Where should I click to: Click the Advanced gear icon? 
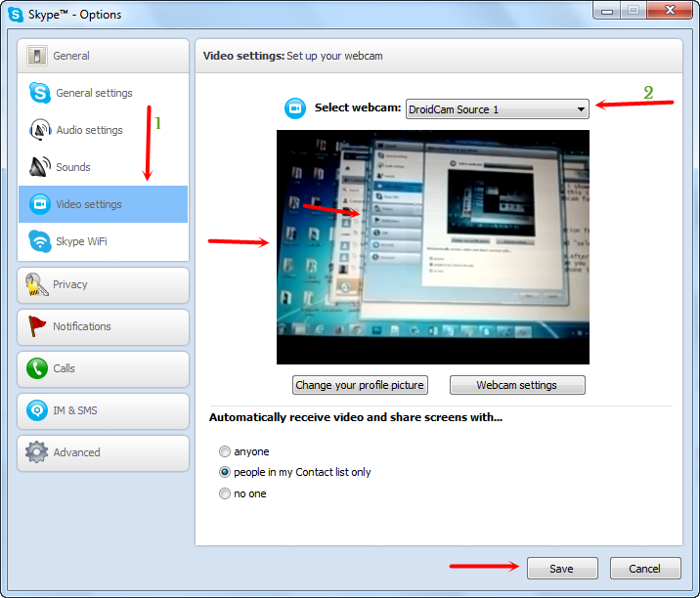click(36, 452)
